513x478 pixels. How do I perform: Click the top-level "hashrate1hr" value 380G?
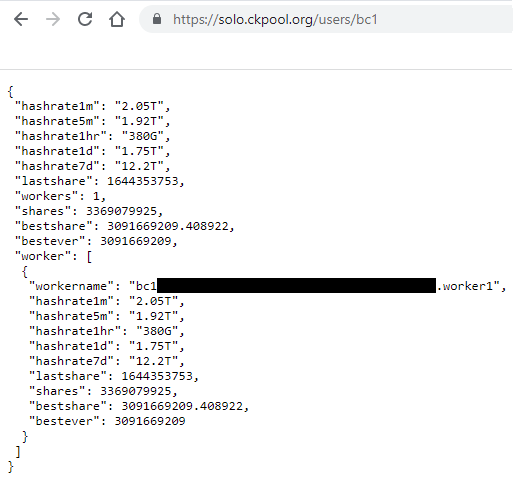click(143, 136)
